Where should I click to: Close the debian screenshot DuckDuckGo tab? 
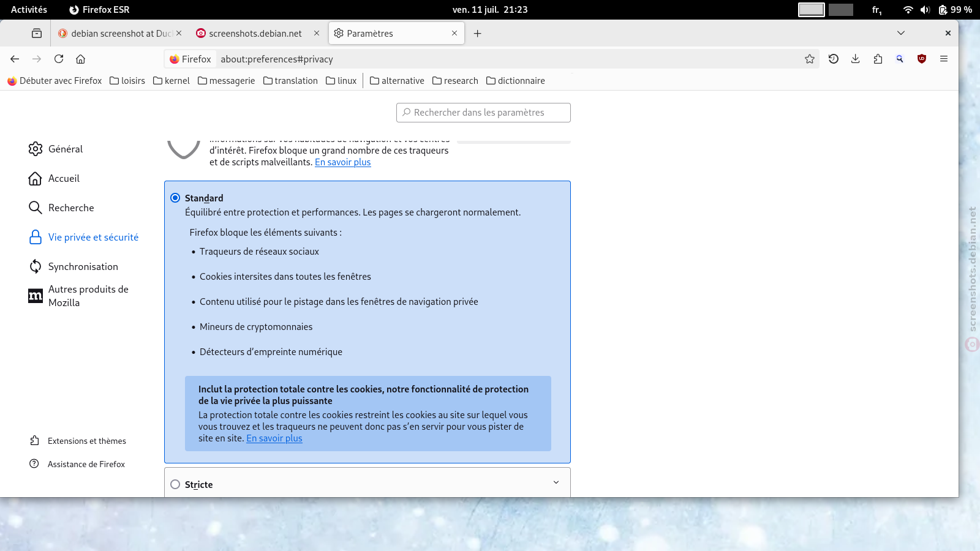(179, 33)
